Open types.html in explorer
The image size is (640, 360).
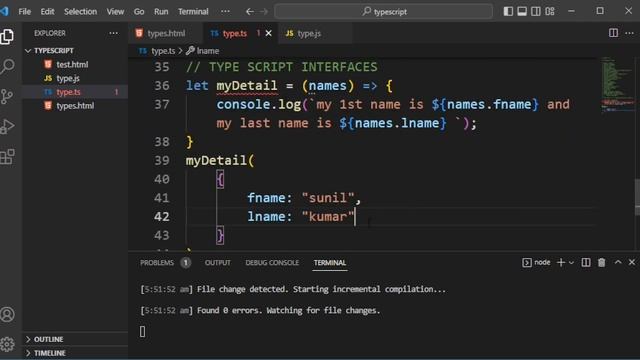[x=75, y=106]
